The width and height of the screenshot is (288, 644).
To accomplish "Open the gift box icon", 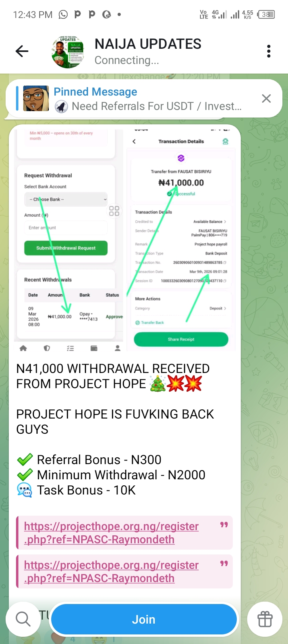I will pyautogui.click(x=265, y=619).
